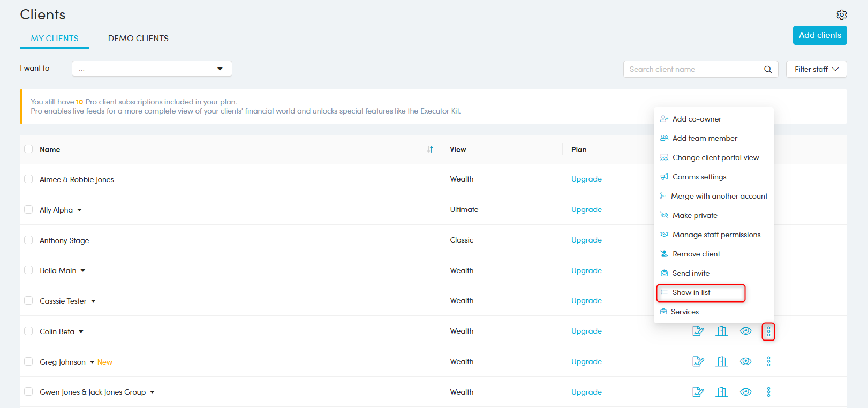The width and height of the screenshot is (868, 408).
Task: Open three-dot menu for Colin Beta
Action: pos(768,331)
